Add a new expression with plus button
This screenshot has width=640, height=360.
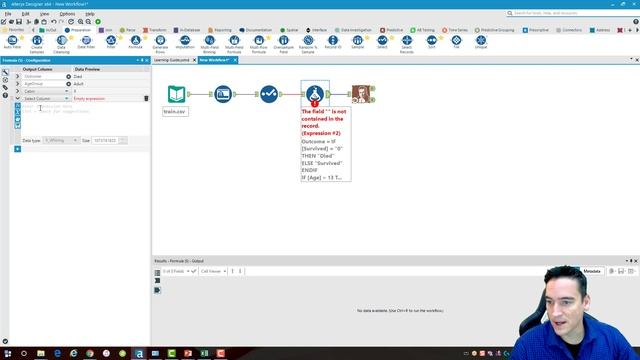(x=18, y=149)
